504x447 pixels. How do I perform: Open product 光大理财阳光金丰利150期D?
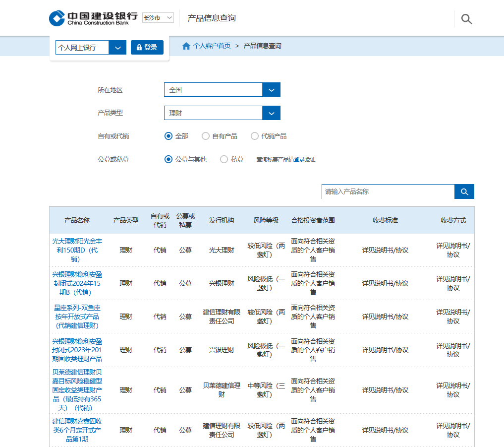point(77,250)
